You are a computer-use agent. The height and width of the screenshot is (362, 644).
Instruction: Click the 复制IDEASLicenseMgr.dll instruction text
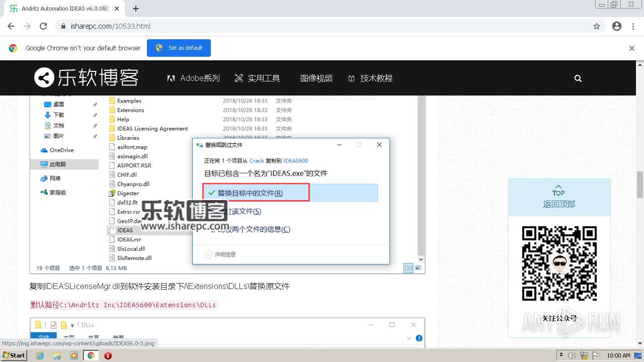(159, 286)
